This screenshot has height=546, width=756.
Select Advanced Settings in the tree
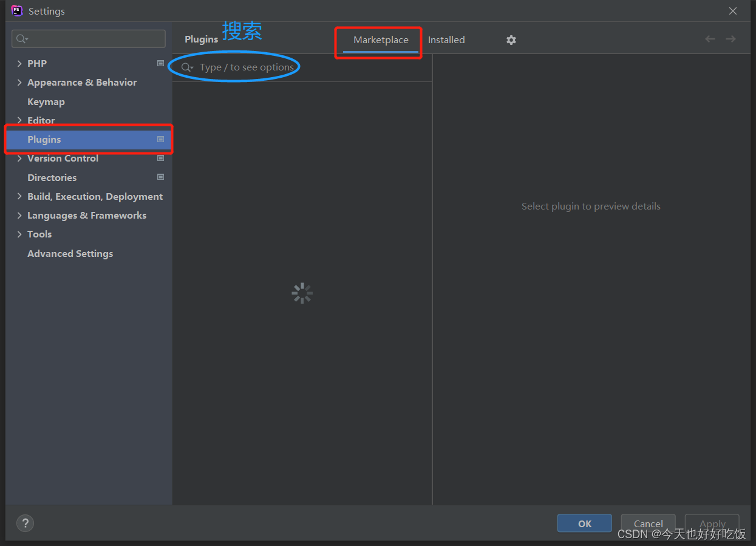(70, 253)
